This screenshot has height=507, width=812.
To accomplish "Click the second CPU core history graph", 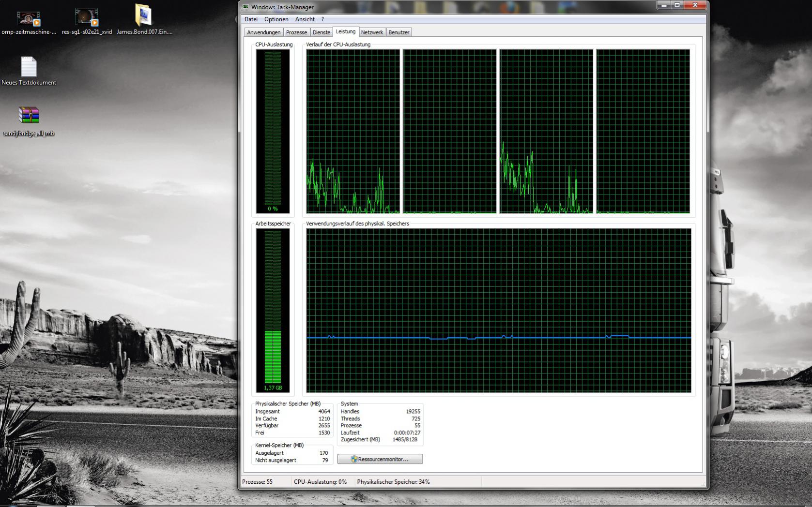I will pyautogui.click(x=450, y=131).
